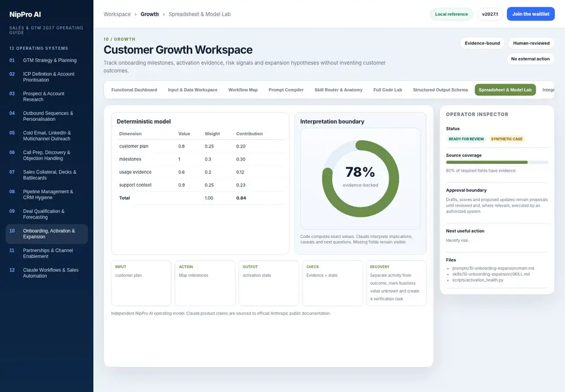Image resolution: width=565 pixels, height=392 pixels.
Task: Click the ACTION Map milestones card
Action: (205, 283)
